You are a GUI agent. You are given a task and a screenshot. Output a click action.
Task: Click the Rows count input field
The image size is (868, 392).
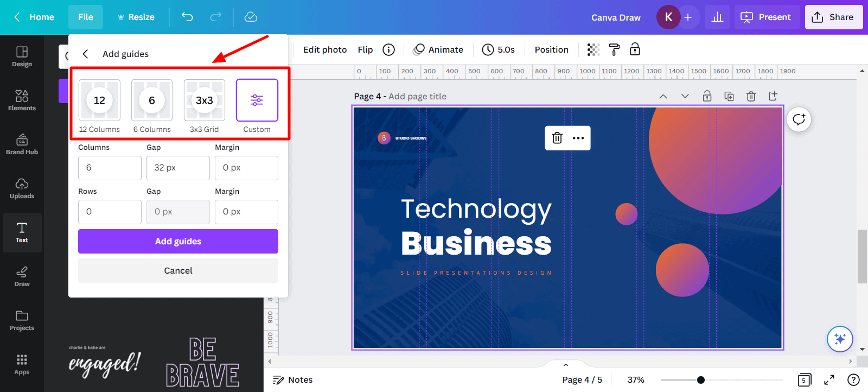pos(110,212)
